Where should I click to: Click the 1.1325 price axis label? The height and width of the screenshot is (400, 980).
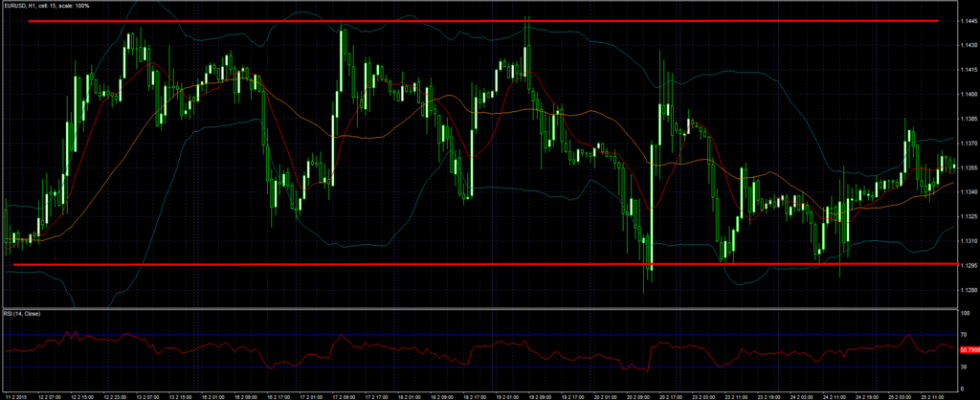(x=968, y=217)
